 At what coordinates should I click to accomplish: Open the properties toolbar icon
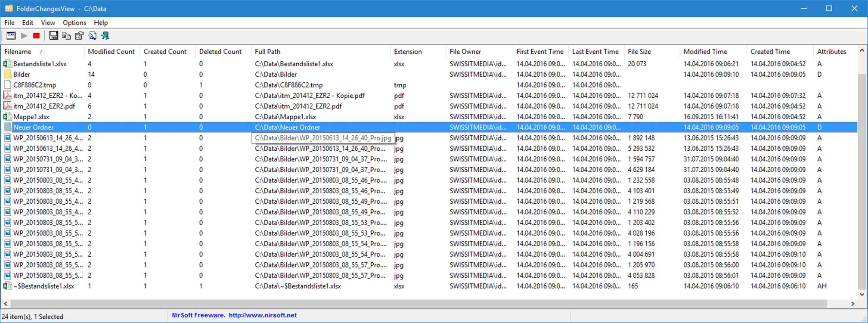click(79, 36)
